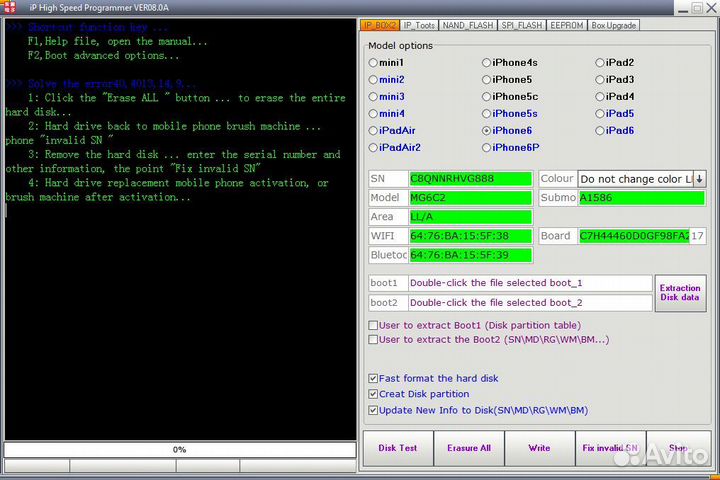Click the Erasure All button
This screenshot has height=480, width=720.
(469, 448)
